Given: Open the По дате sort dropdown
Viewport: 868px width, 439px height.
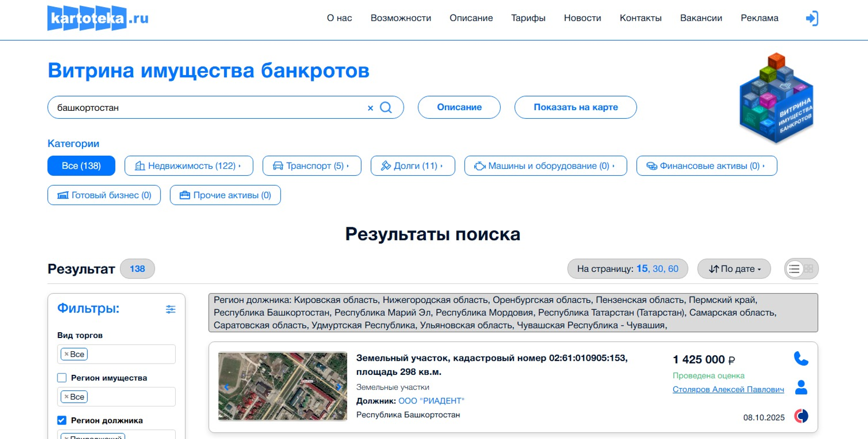Looking at the screenshot, I should pyautogui.click(x=733, y=269).
